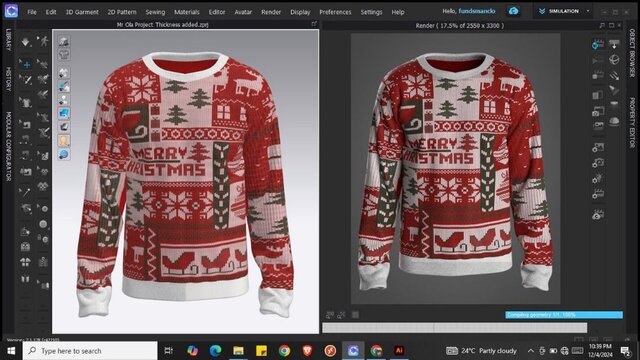Viewport: 640px width, 360px height.
Task: Open the 2D Pattern menu
Action: (x=122, y=12)
